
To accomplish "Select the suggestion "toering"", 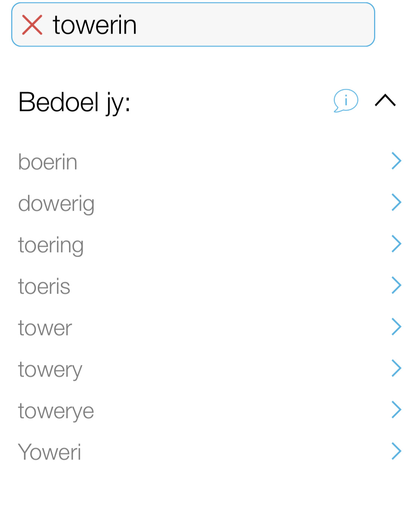I will click(51, 245).
